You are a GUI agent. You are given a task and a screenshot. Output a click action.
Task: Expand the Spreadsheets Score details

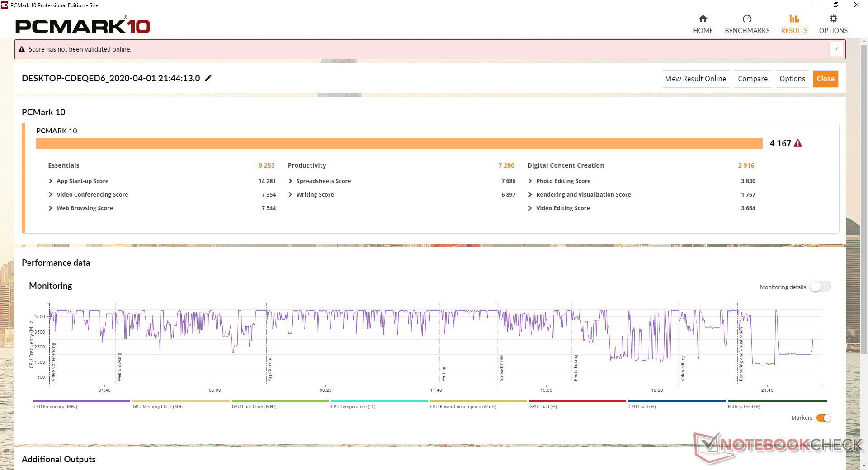(290, 181)
